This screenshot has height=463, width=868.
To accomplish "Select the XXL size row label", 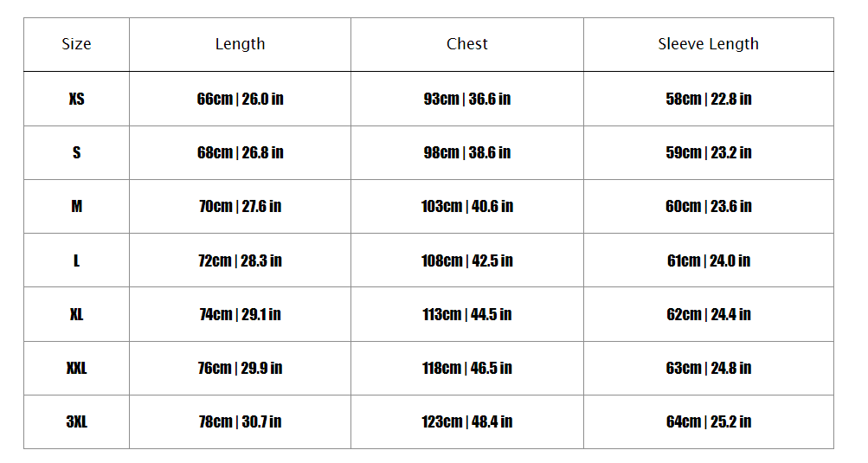I will 76,368.
